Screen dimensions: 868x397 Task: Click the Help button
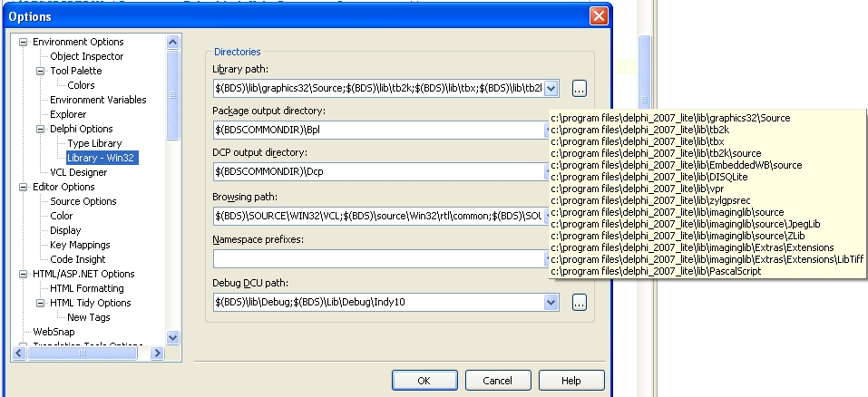[x=571, y=381]
